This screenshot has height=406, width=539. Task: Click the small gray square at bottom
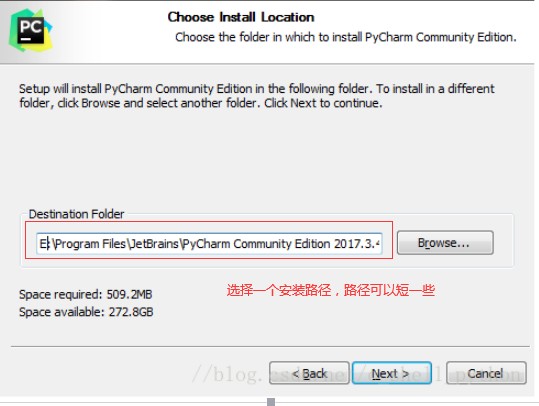(271, 402)
